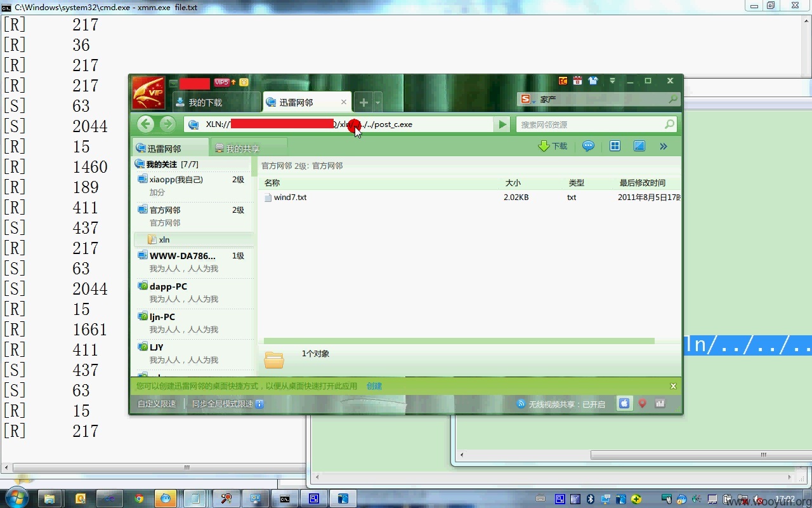The height and width of the screenshot is (508, 812).
Task: Open the tab list dropdown arrow
Action: coord(377,102)
